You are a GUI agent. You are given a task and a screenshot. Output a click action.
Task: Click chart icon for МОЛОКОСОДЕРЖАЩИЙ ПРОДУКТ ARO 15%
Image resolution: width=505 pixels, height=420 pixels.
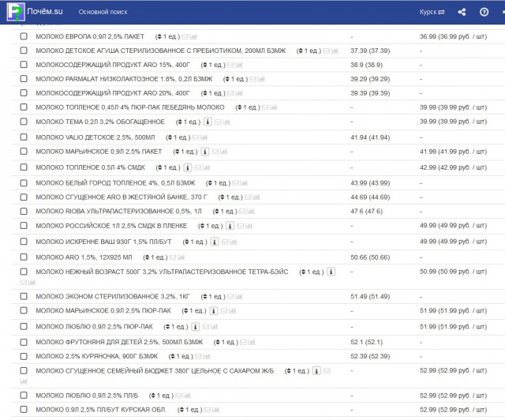point(238,65)
